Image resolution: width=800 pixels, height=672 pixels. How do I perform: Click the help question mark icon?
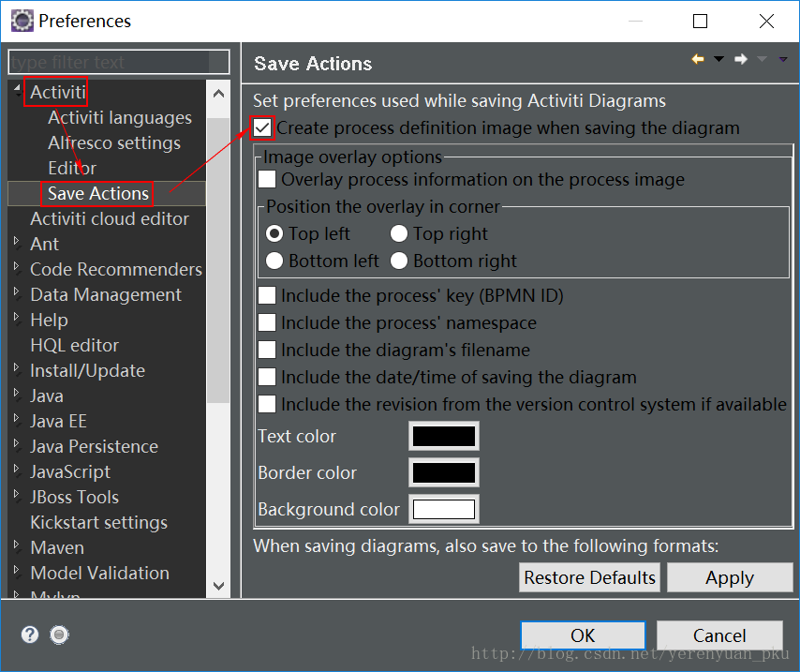pos(30,635)
